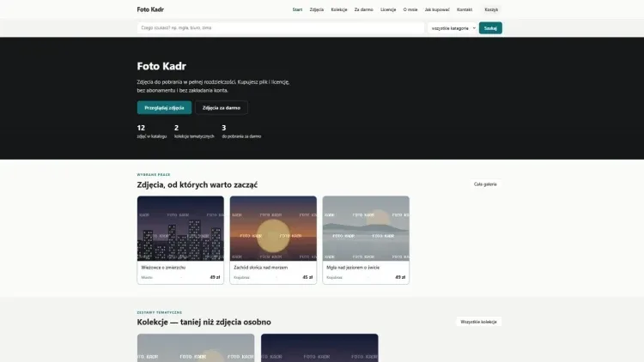Click the 45 zł price on Zachód card
The height and width of the screenshot is (362, 644).
click(x=307, y=277)
